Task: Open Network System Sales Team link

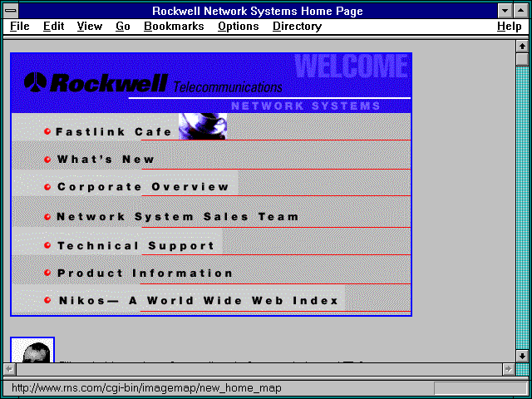Action: (x=177, y=216)
